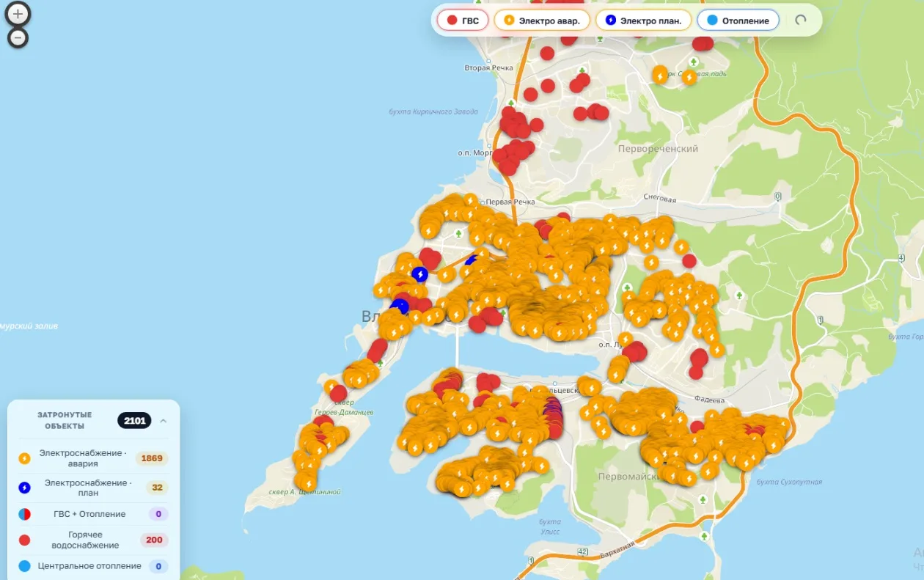This screenshot has height=580, width=924.
Task: Select Электроснабжение · план legend row
Action: pos(93,488)
